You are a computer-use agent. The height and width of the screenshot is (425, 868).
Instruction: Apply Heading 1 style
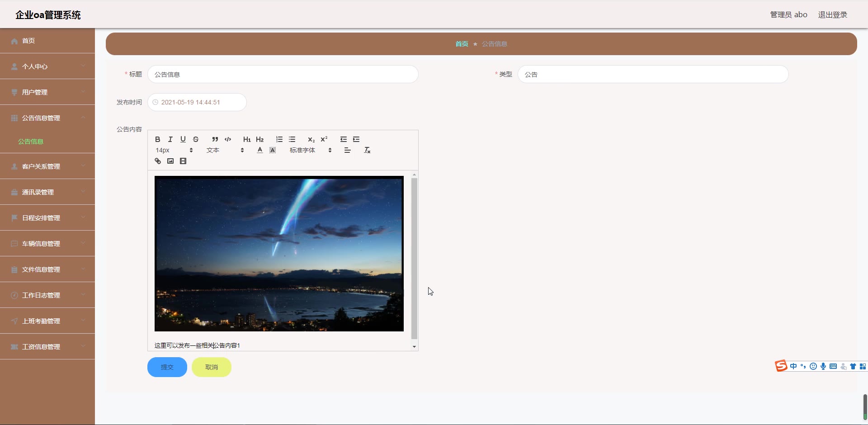(247, 139)
